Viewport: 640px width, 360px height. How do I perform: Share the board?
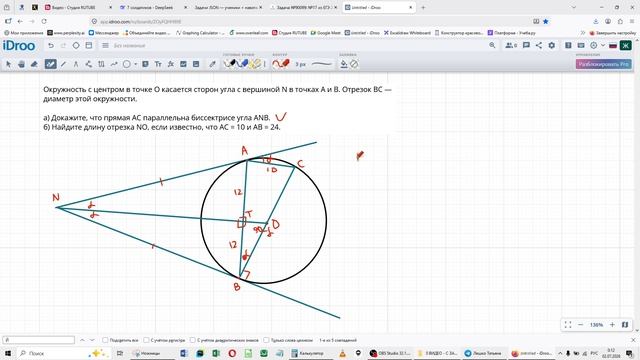coord(539,45)
